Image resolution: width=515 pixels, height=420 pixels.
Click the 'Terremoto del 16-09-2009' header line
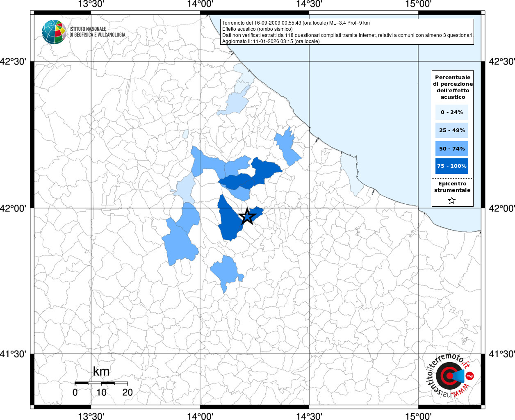point(296,23)
